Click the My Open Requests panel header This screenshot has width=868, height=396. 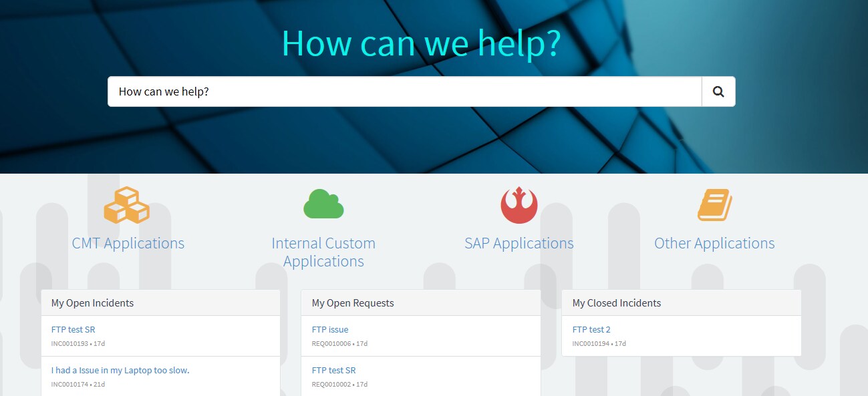tap(421, 303)
